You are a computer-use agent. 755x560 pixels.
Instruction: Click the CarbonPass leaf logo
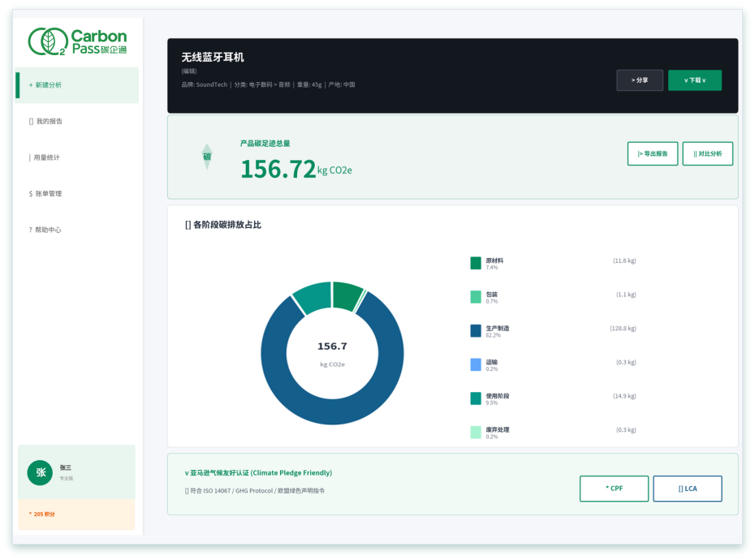(x=47, y=41)
